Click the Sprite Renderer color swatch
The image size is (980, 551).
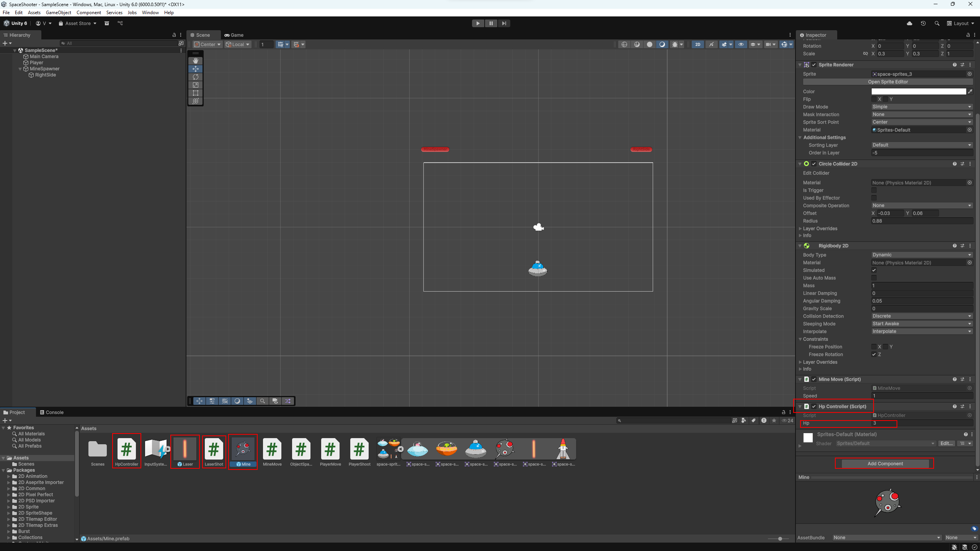[918, 91]
